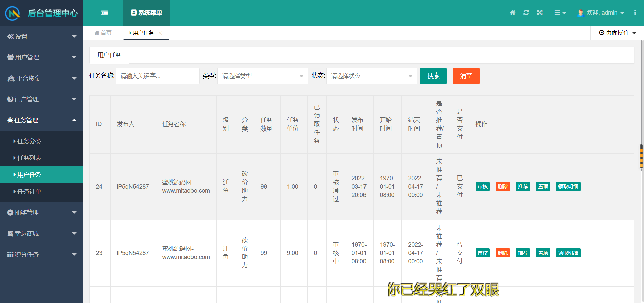Open the 状态 select dropdown
Screen dimensions: 644x303
pos(371,76)
